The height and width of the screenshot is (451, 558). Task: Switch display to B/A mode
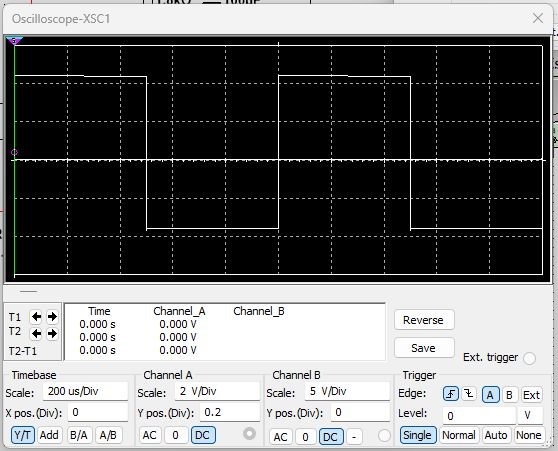tap(79, 435)
